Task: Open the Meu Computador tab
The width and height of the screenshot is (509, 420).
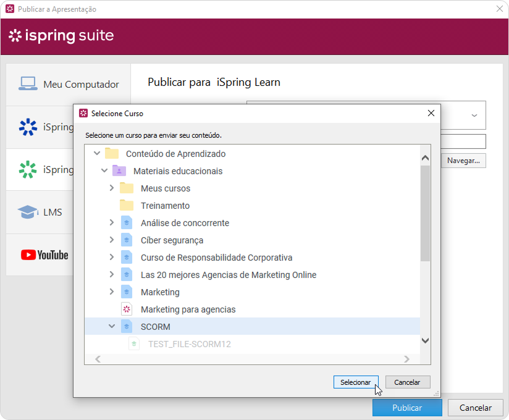Action: click(69, 85)
